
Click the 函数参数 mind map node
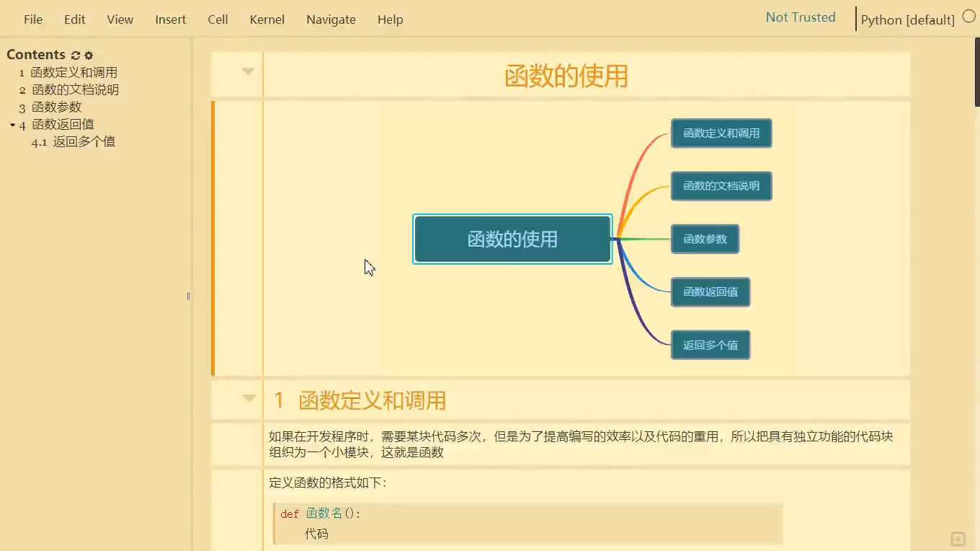point(705,239)
